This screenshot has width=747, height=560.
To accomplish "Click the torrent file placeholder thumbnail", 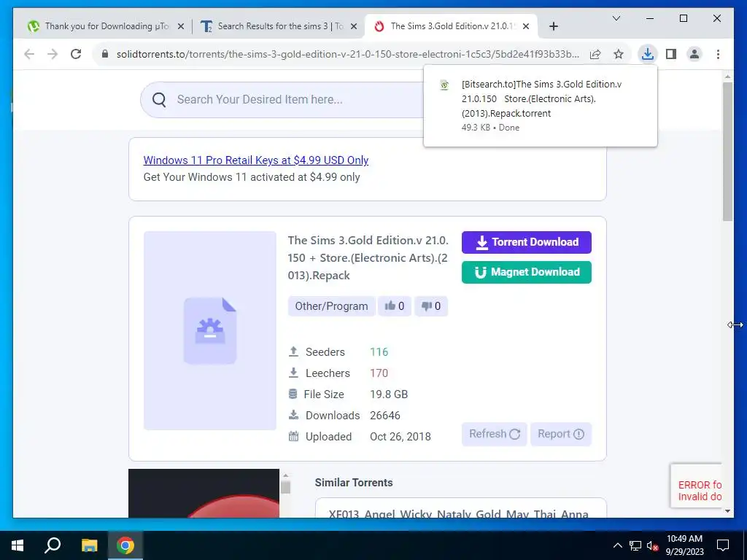I will coord(210,330).
